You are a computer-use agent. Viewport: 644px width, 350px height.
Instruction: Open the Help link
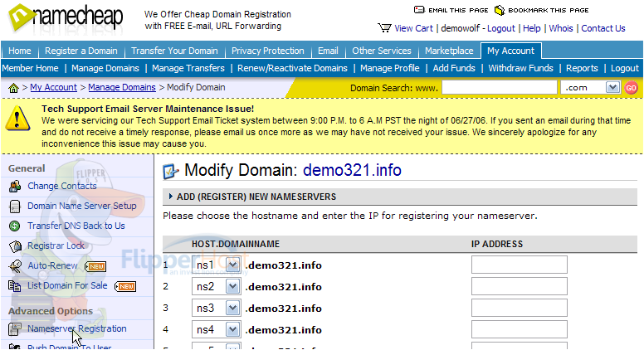(x=532, y=28)
